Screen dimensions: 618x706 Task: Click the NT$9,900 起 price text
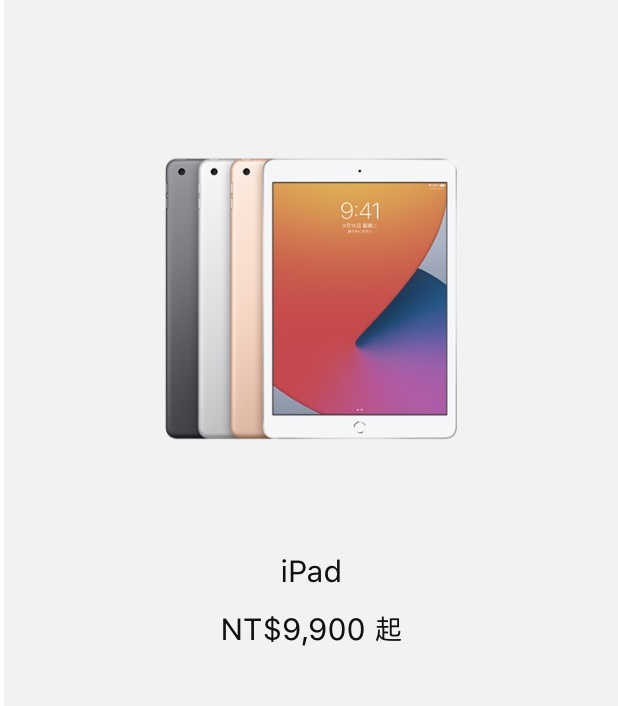(x=311, y=629)
